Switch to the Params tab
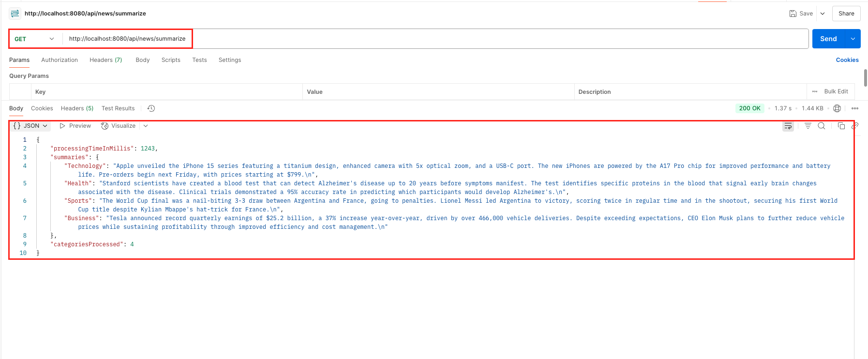Screen dimensions: 868x359 point(19,60)
